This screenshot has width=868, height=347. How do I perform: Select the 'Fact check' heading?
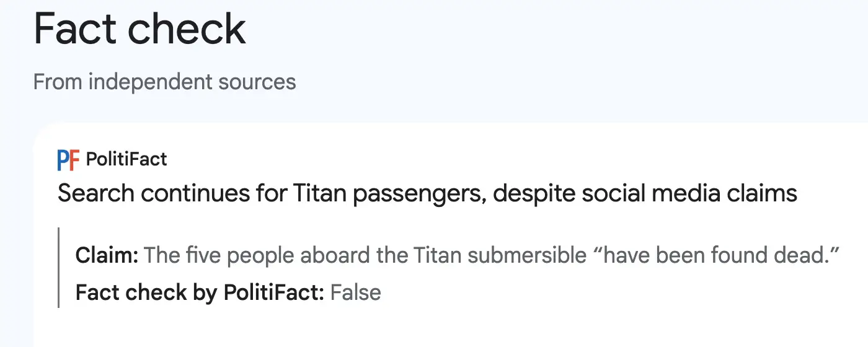pos(140,29)
